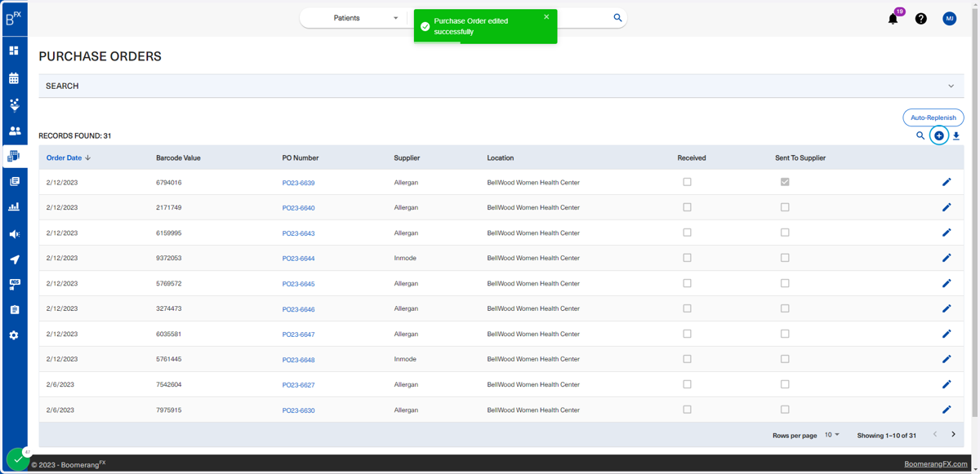The image size is (980, 474).
Task: Edit purchase order PO23-6639 pencil icon
Action: click(947, 182)
